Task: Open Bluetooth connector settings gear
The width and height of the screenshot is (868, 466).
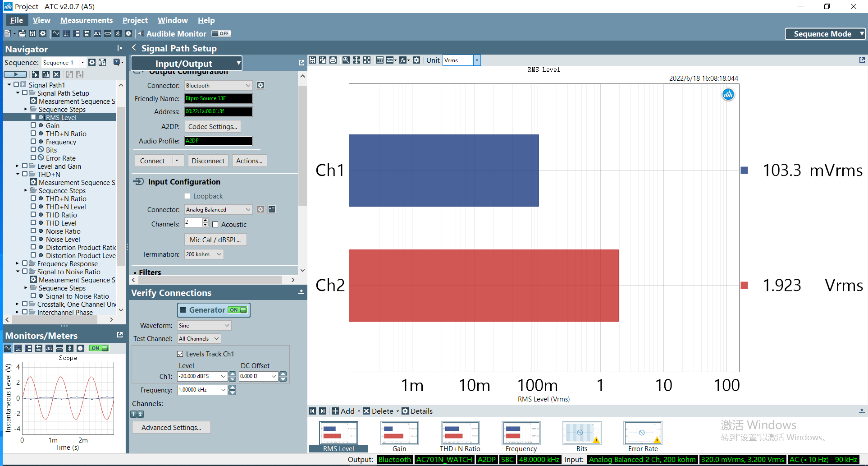Action: [x=260, y=85]
